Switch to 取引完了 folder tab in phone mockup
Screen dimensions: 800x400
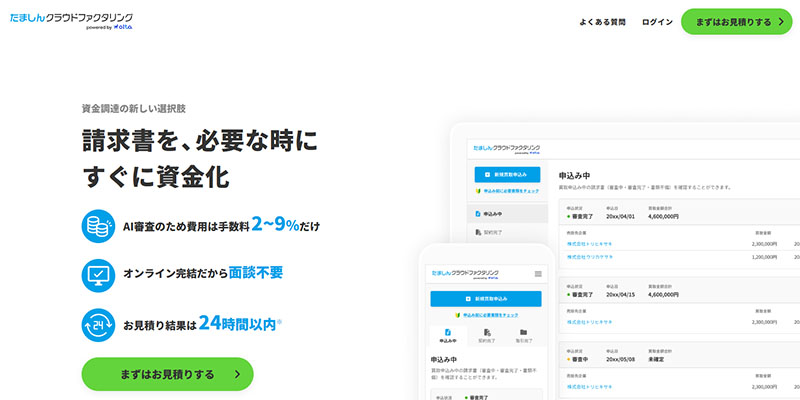pos(523,336)
